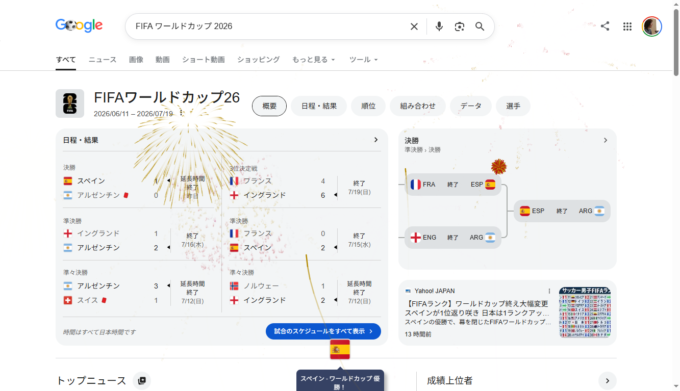The height and width of the screenshot is (391, 680).
Task: Click Argentina flag in the final row
Action: pyautogui.click(x=68, y=195)
